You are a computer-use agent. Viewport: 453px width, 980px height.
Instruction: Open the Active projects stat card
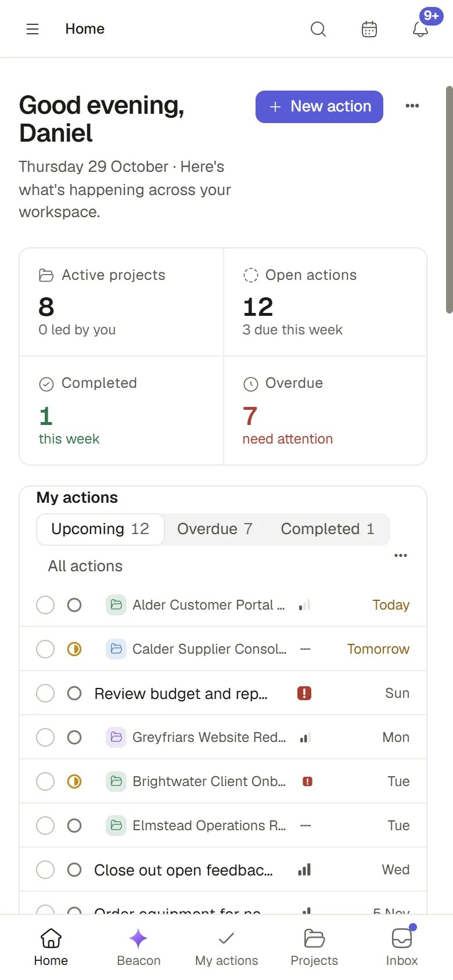[x=121, y=302]
